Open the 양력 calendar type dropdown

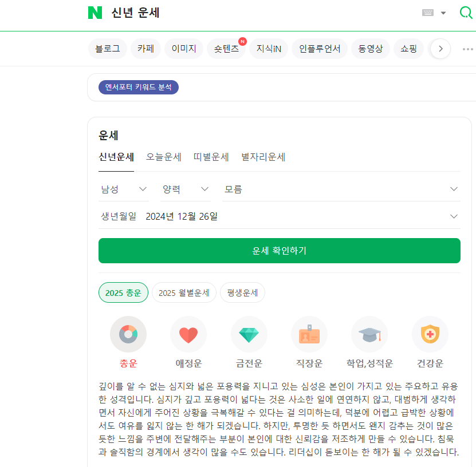point(186,189)
